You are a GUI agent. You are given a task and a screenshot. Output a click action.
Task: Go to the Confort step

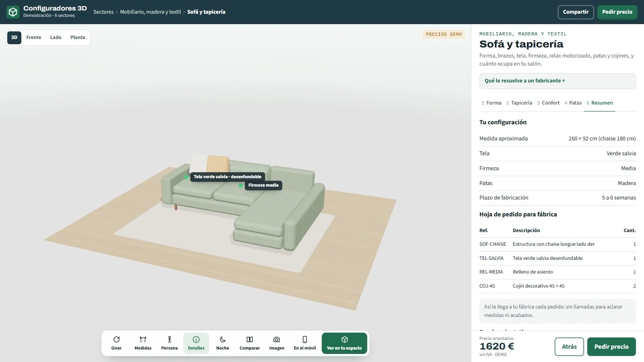click(x=548, y=103)
